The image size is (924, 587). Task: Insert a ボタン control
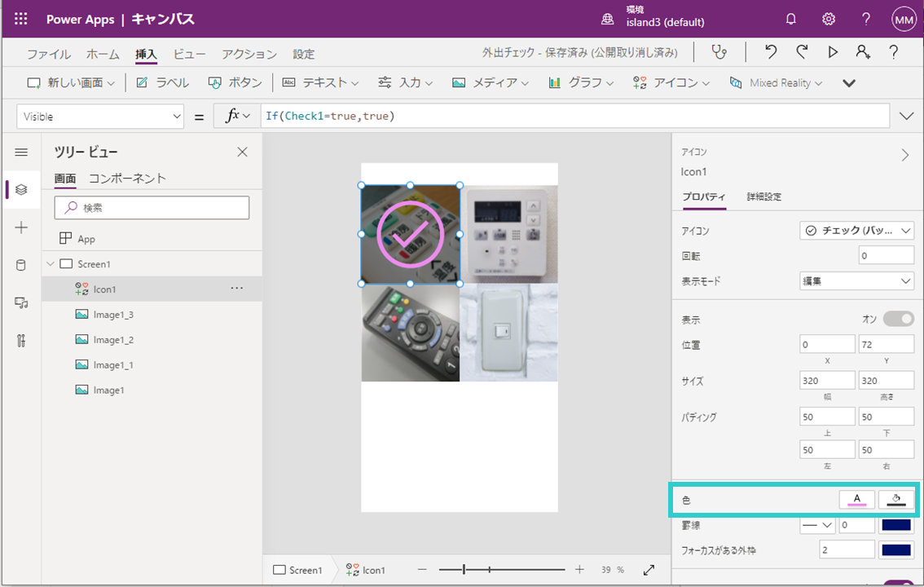pyautogui.click(x=235, y=82)
